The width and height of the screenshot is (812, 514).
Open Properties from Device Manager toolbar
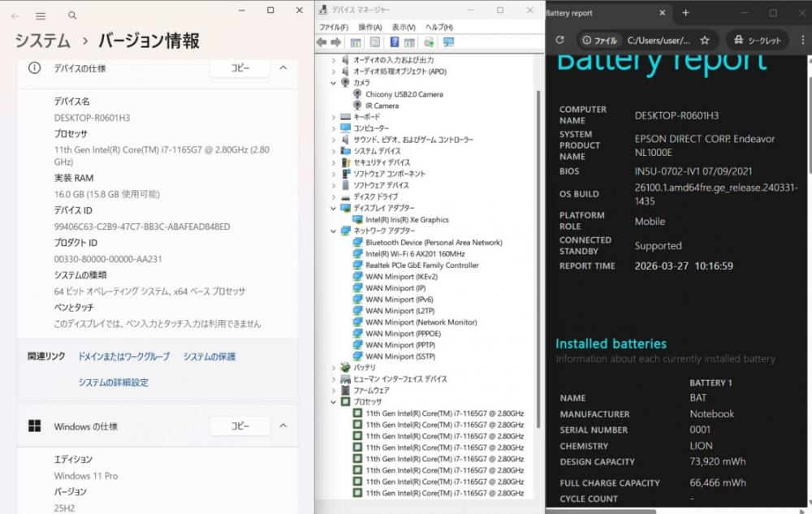tap(375, 42)
